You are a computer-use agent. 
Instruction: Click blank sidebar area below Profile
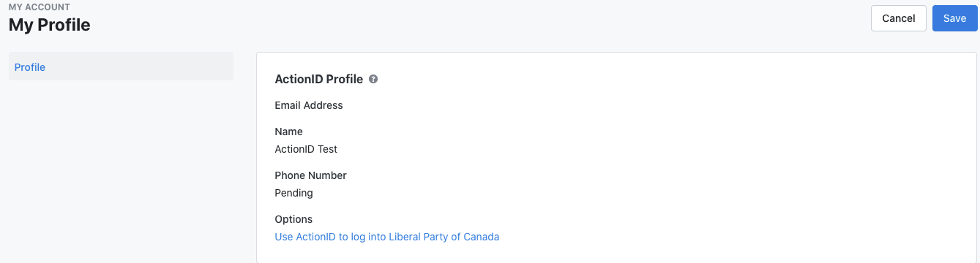tap(121, 168)
